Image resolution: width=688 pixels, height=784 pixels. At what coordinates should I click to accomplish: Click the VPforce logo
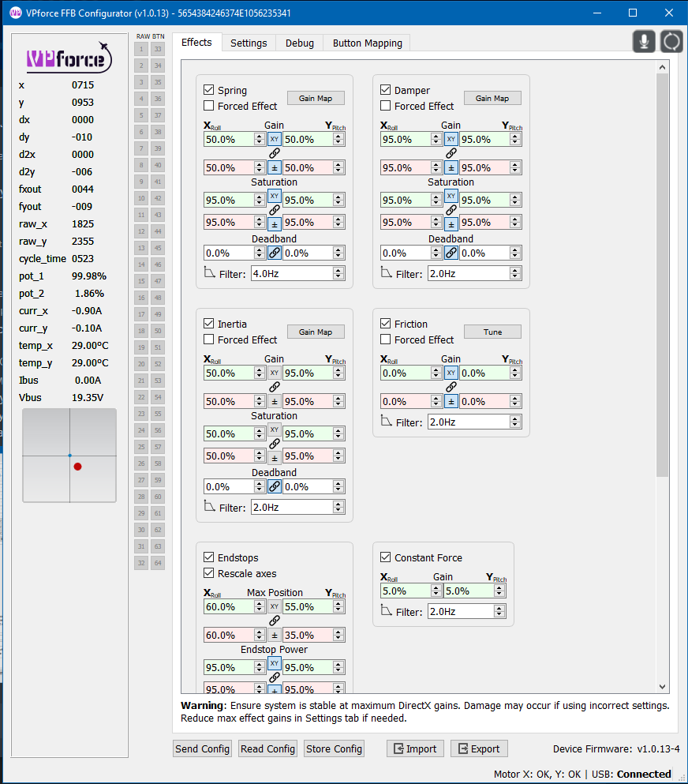pyautogui.click(x=69, y=58)
